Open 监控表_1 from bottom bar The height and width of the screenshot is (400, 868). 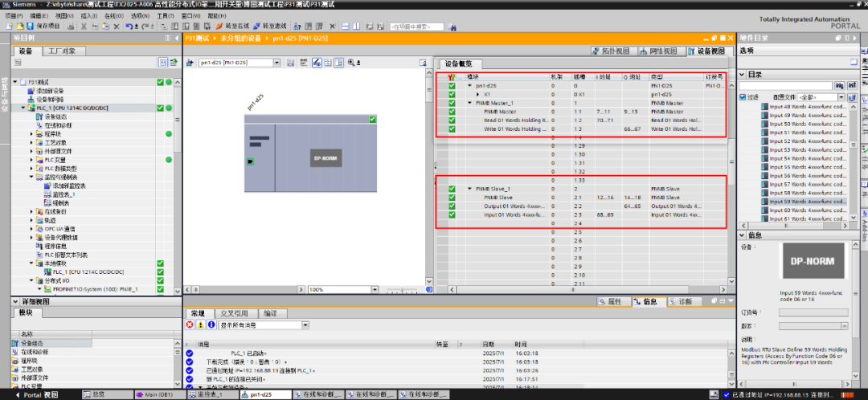click(x=213, y=395)
